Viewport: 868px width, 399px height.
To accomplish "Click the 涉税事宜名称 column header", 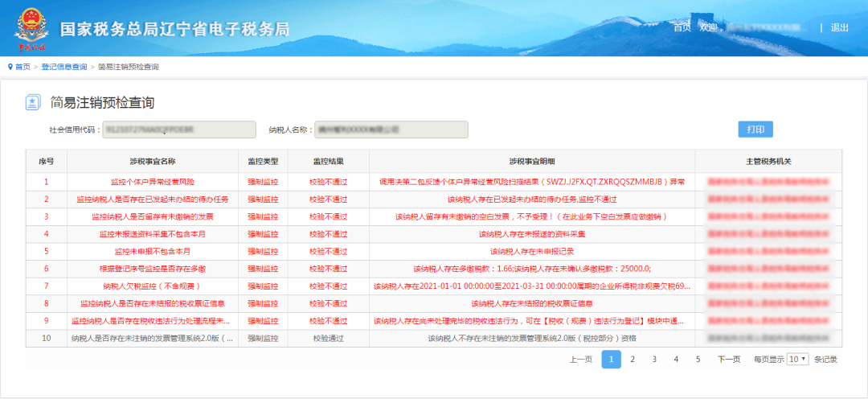I will point(153,161).
